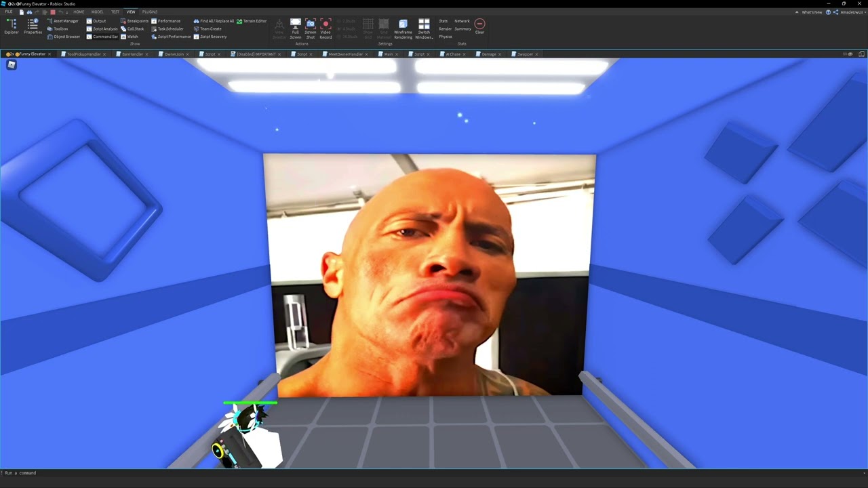Toggle Stats display
Viewport: 868px width, 488px height.
[443, 21]
